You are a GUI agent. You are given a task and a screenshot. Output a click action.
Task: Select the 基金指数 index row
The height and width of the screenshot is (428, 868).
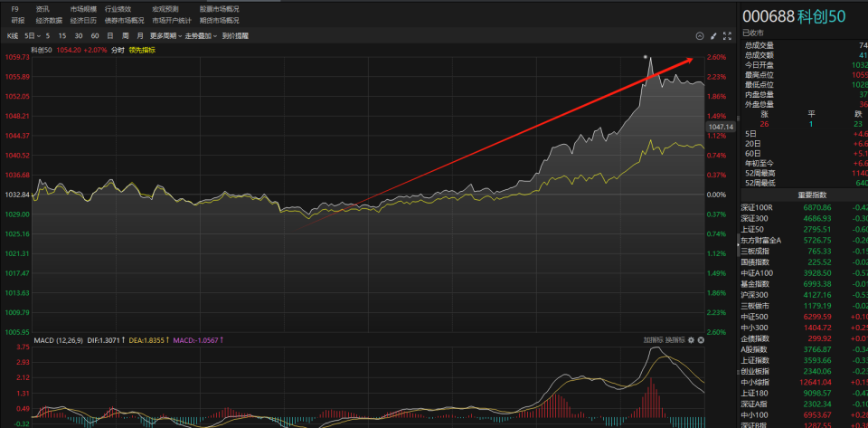coord(805,284)
